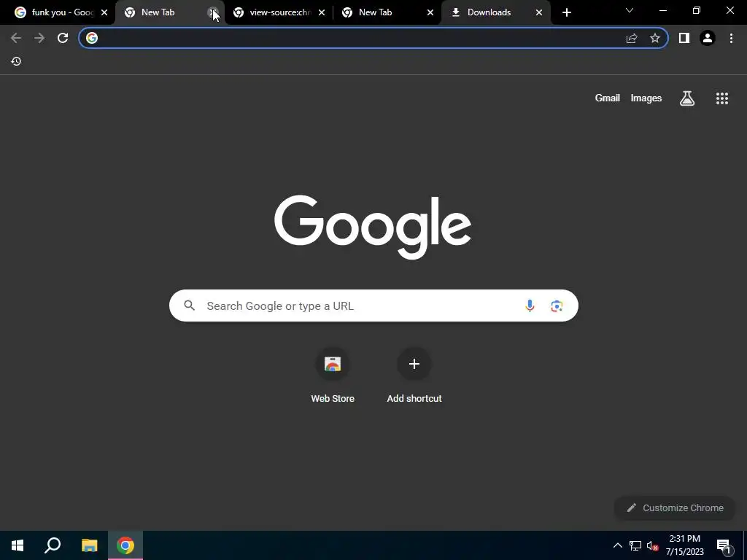747x560 pixels.
Task: Add a new shortcut tile
Action: click(x=414, y=376)
